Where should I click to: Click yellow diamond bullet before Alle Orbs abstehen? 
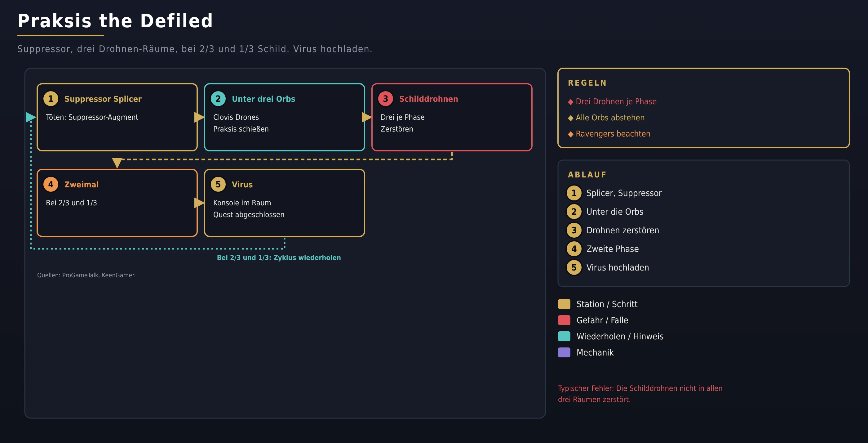[x=570, y=118]
